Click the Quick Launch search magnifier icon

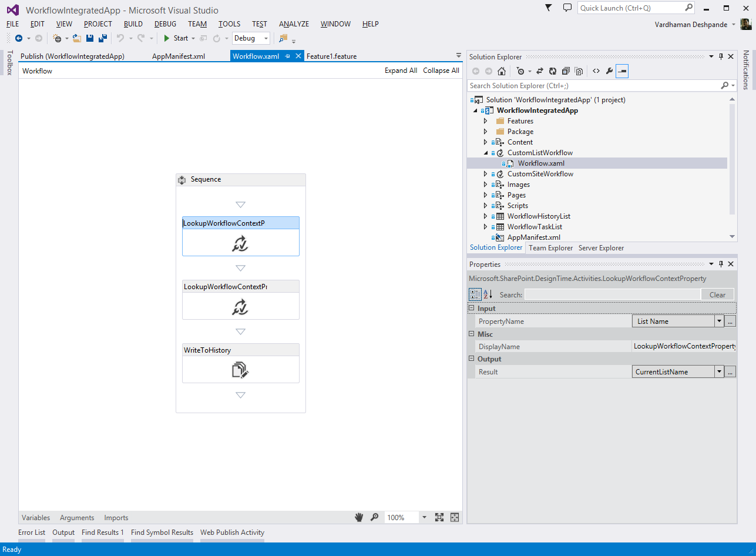click(x=689, y=8)
